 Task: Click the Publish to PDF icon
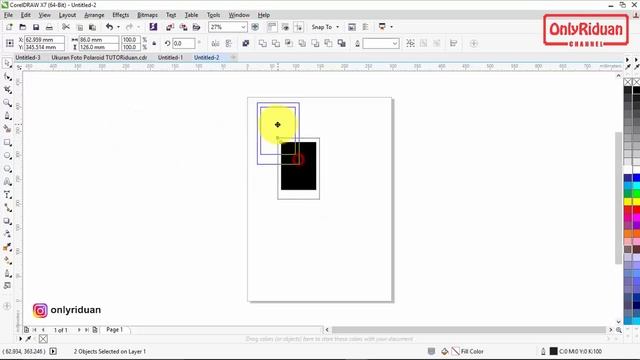pyautogui.click(x=196, y=27)
